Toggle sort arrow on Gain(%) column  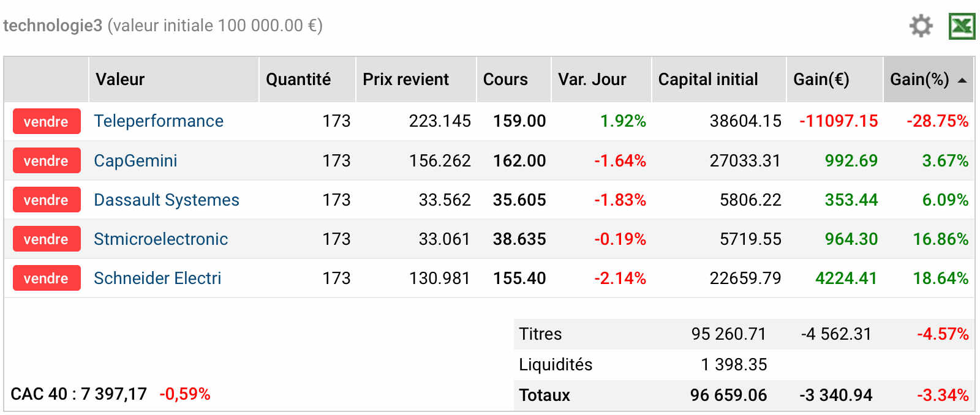pos(962,80)
